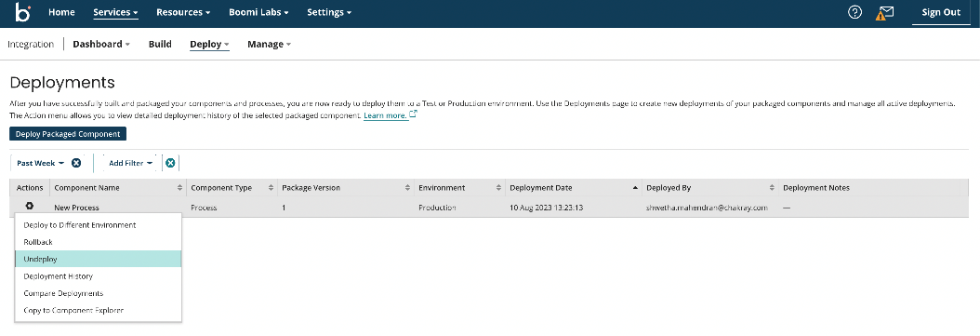Open the Dashboard dropdown
Image resolution: width=980 pixels, height=336 pixels.
click(101, 45)
